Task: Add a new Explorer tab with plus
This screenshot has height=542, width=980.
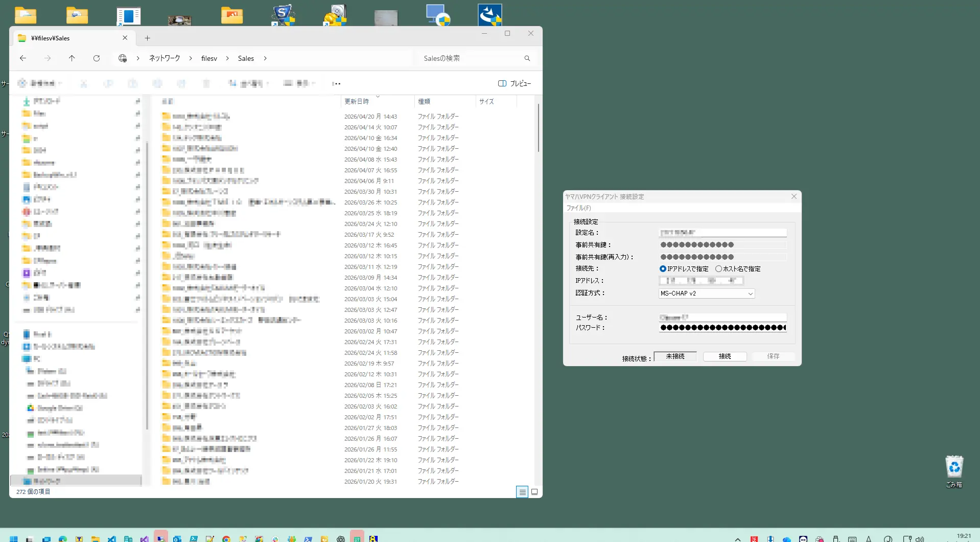Action: (x=147, y=38)
